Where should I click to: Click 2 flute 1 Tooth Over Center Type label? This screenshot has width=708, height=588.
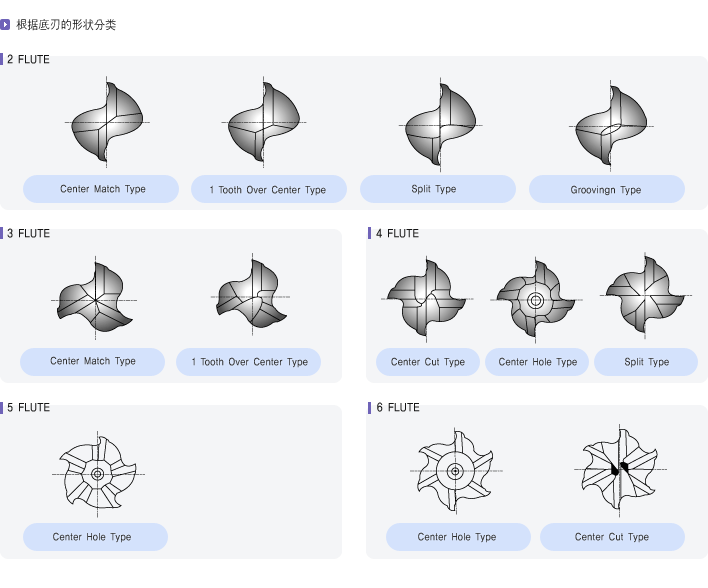click(x=268, y=190)
